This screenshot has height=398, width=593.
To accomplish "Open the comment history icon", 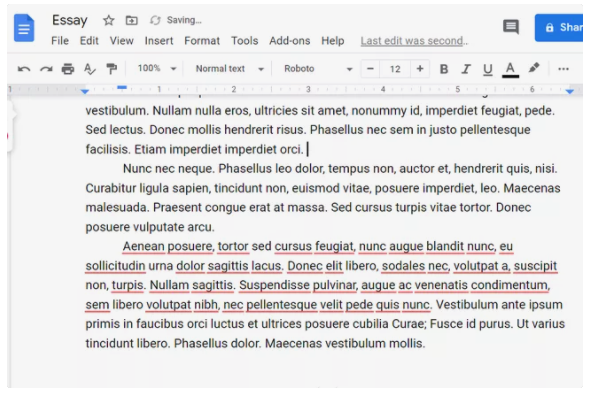I will [511, 27].
